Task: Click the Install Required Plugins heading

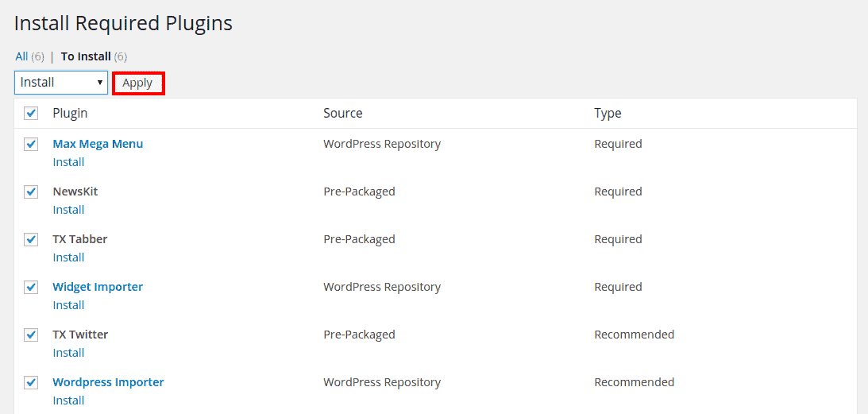Action: coord(123,23)
